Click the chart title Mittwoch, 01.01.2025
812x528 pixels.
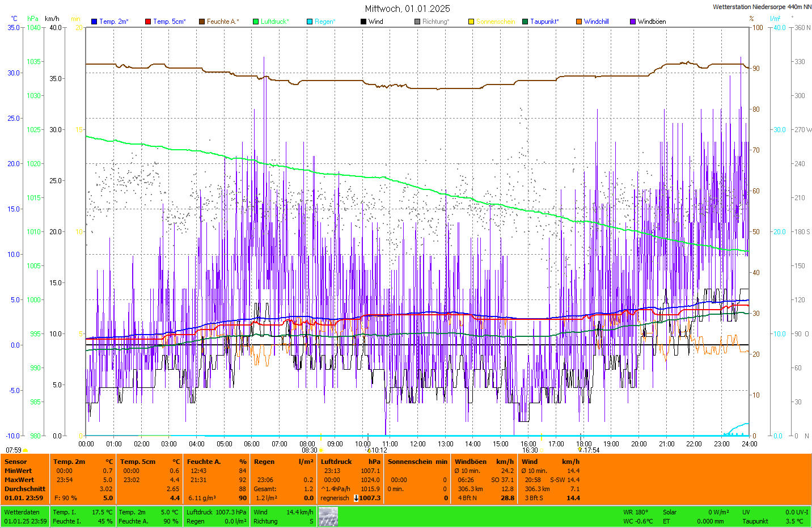407,9
